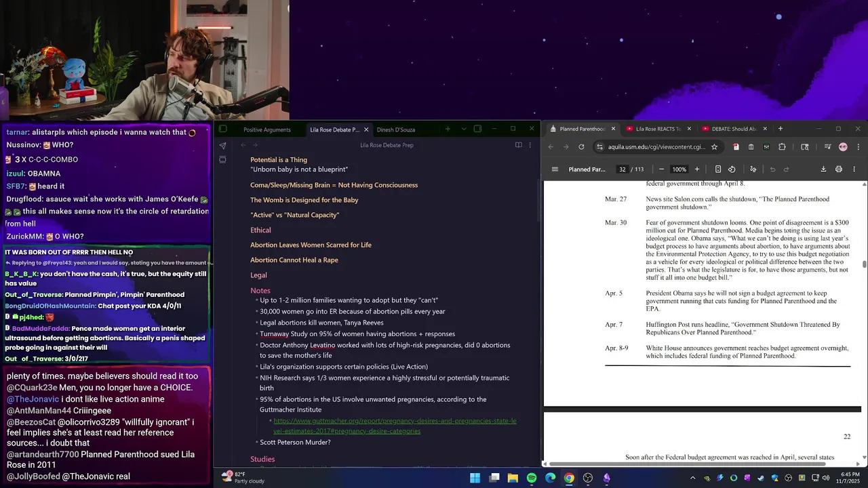Screen dimensions: 868x488
Task: Navigate back arrow in Obsidian note
Action: tap(243, 145)
